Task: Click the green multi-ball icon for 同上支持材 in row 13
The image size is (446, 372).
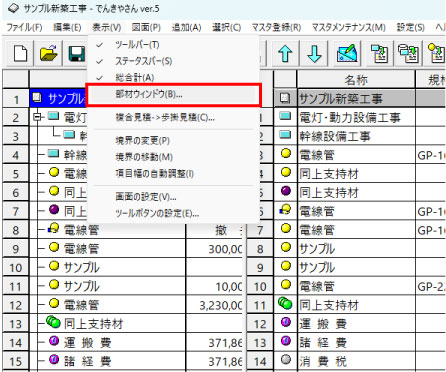Action: pyautogui.click(x=53, y=322)
